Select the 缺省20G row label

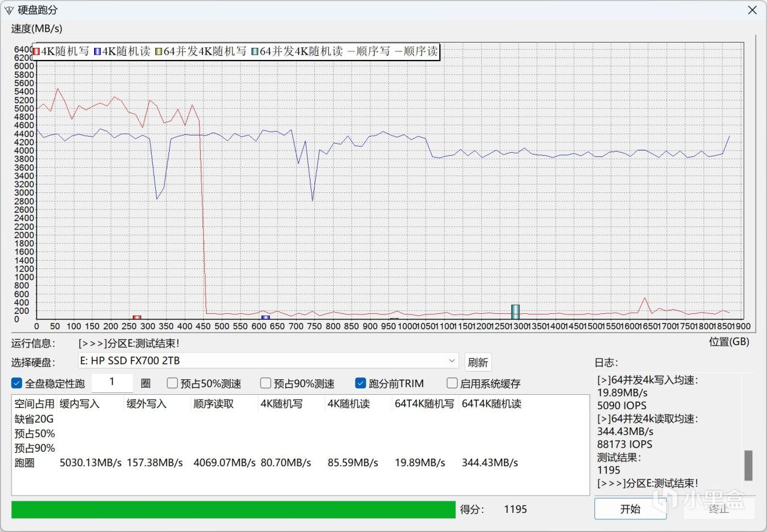click(35, 418)
